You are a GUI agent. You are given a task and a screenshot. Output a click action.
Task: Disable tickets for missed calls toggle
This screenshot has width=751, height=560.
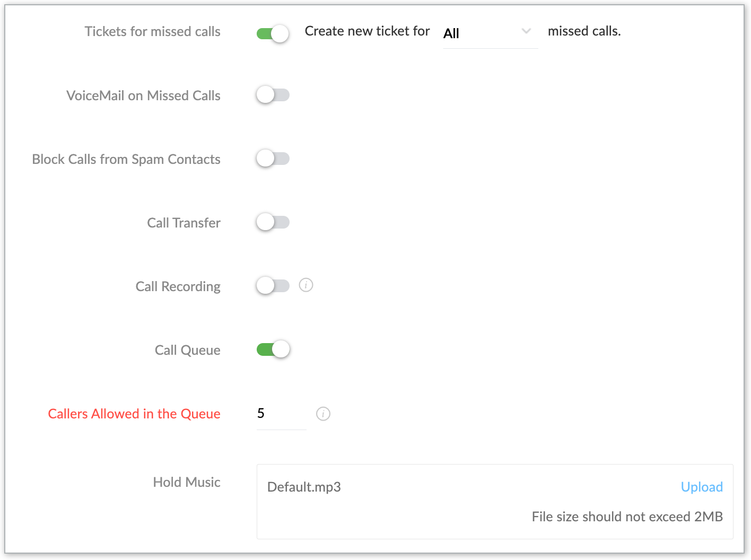tap(273, 33)
